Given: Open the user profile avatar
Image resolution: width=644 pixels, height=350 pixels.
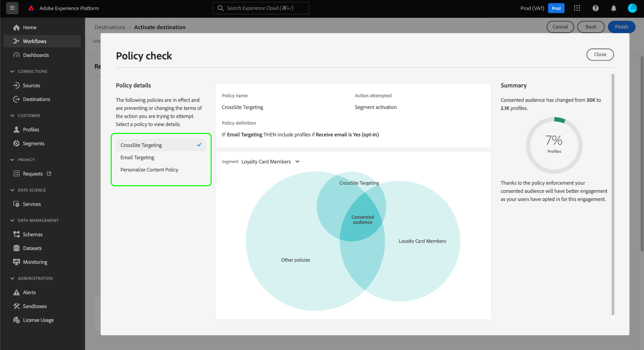Looking at the screenshot, I should (632, 8).
